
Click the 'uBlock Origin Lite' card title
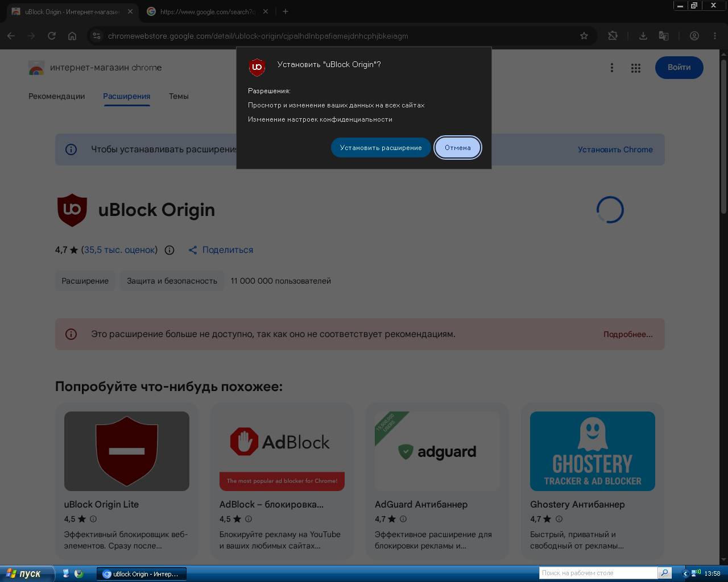101,504
